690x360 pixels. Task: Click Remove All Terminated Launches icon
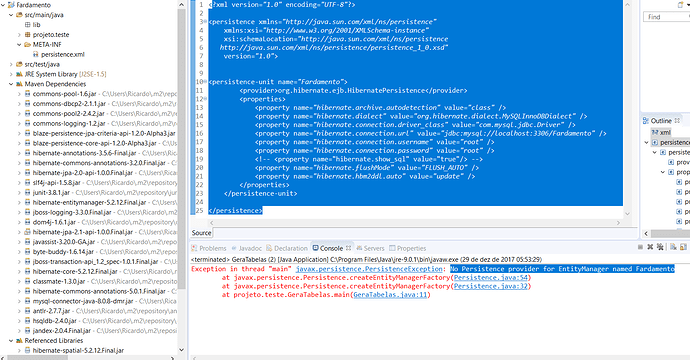pos(660,246)
